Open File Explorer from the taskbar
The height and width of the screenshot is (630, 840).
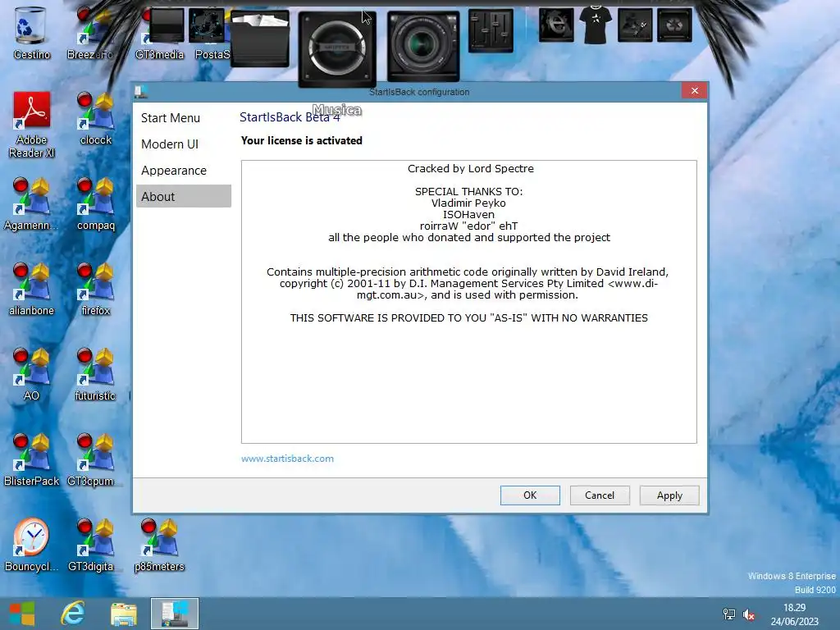pyautogui.click(x=124, y=614)
